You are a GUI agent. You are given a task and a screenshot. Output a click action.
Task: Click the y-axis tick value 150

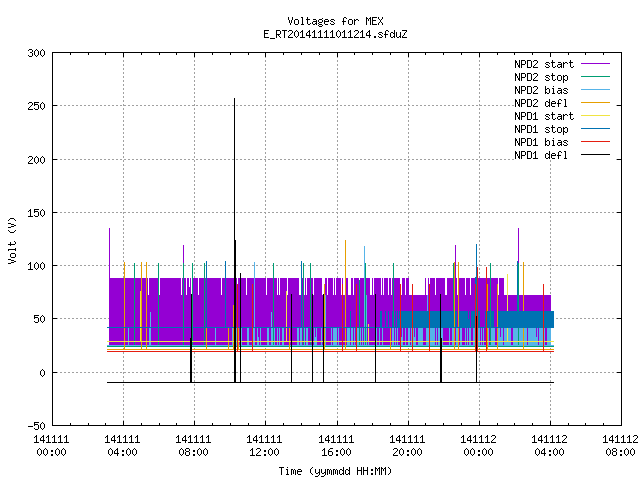[36, 213]
